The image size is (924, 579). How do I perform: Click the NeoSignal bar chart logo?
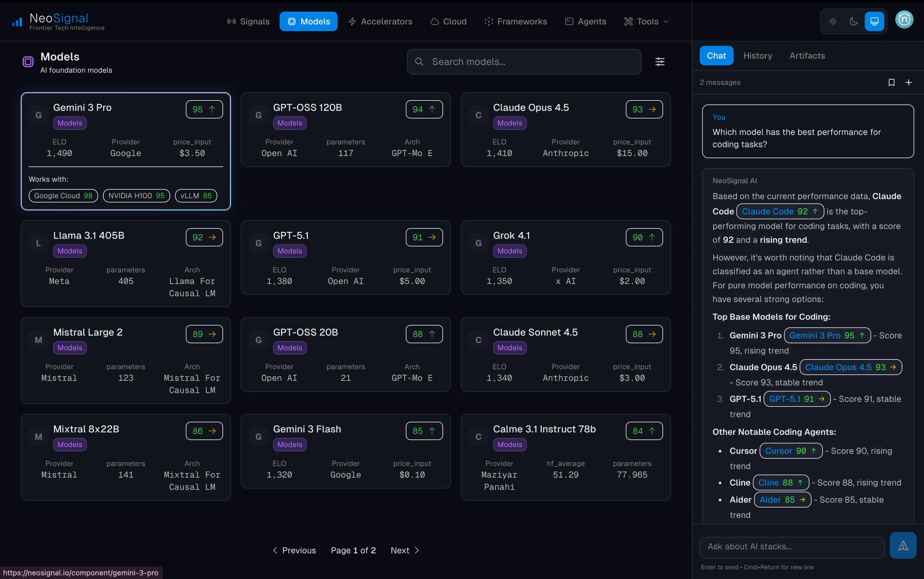click(x=17, y=22)
